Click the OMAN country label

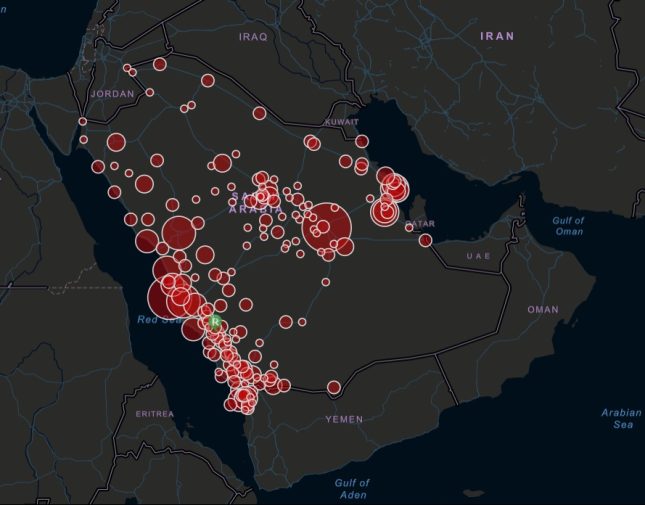543,310
